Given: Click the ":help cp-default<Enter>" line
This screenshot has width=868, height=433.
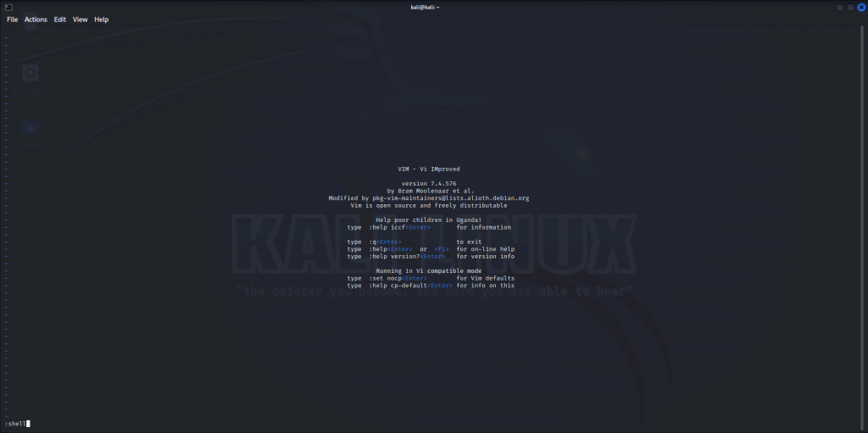Looking at the screenshot, I should pos(431,286).
